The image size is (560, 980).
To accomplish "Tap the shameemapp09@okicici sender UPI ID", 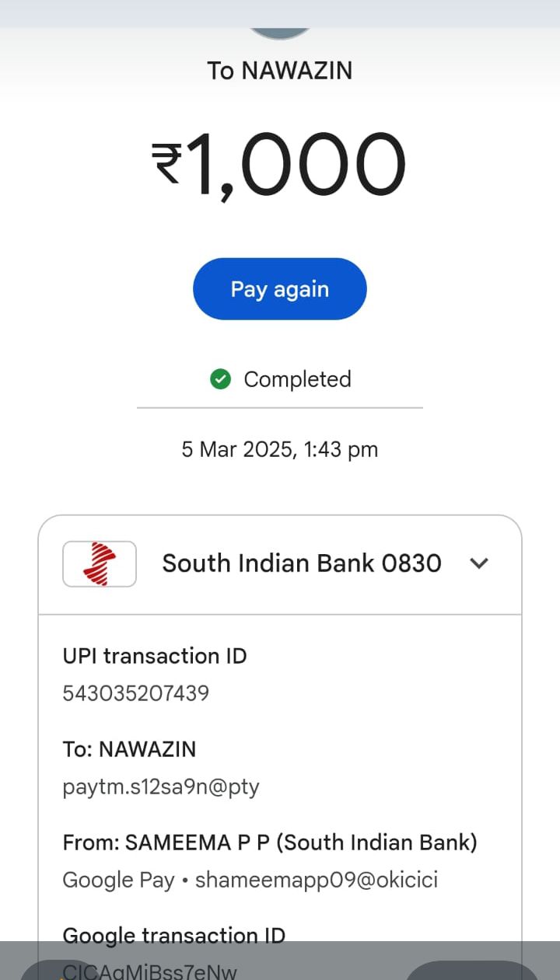I will [316, 880].
